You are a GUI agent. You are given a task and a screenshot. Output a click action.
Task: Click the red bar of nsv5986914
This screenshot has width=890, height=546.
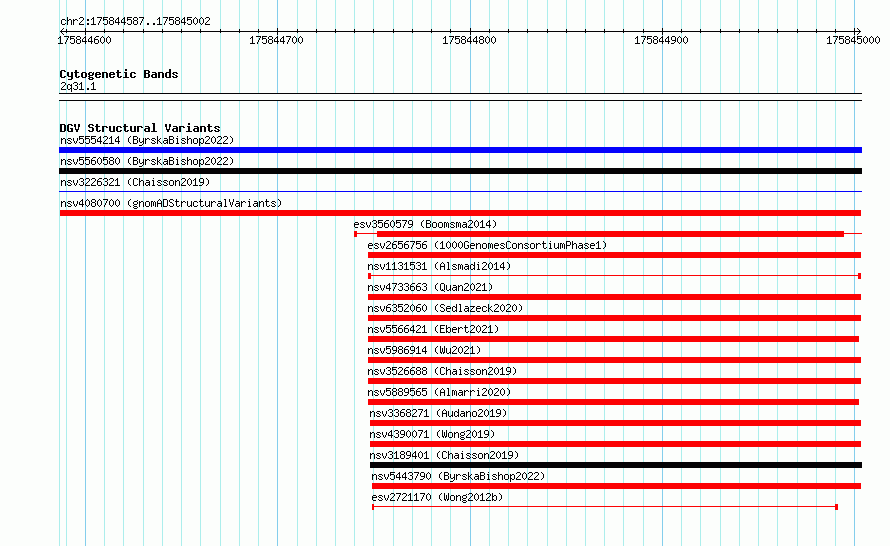(615, 360)
